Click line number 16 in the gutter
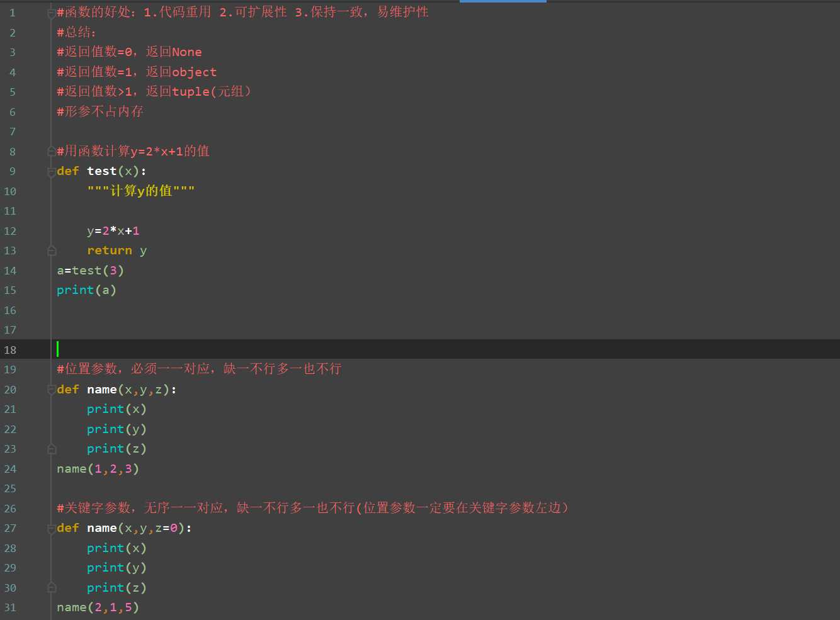The height and width of the screenshot is (620, 840). pos(10,310)
